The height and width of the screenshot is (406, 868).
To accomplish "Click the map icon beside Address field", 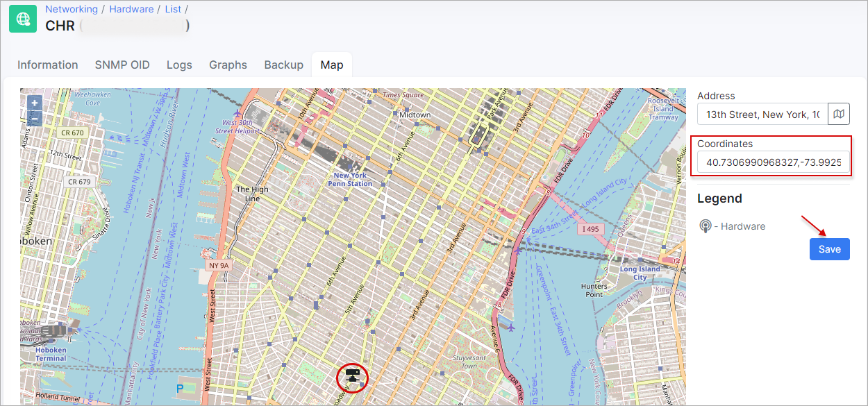I will click(839, 114).
